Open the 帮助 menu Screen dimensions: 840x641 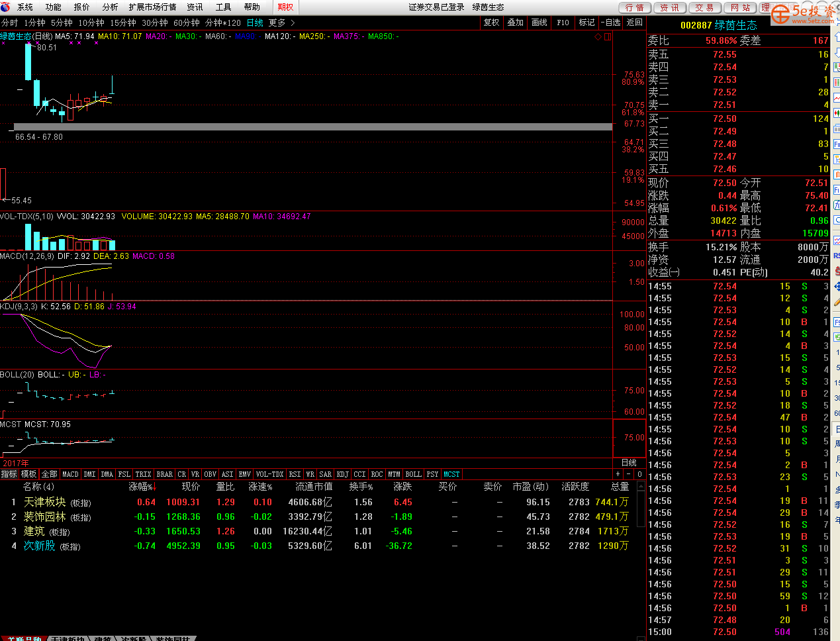[252, 7]
